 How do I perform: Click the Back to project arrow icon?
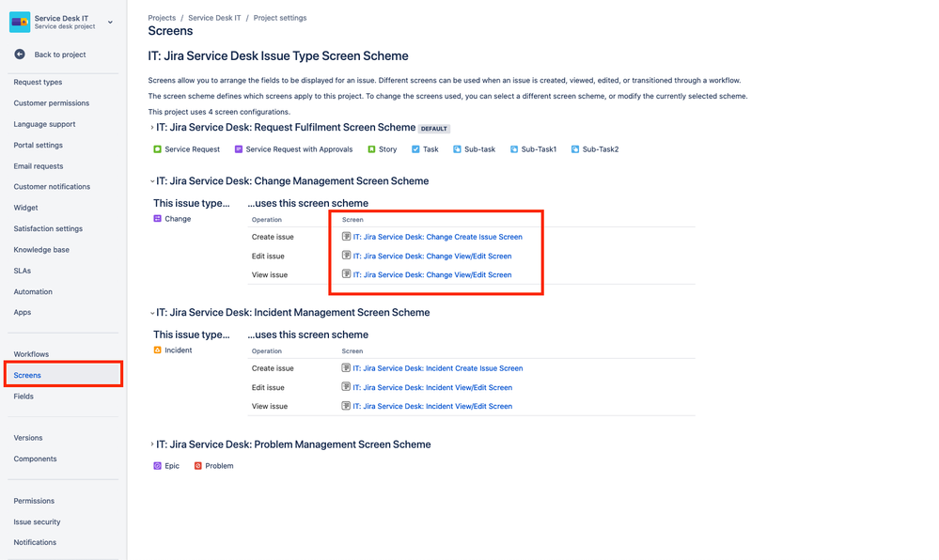(20, 54)
